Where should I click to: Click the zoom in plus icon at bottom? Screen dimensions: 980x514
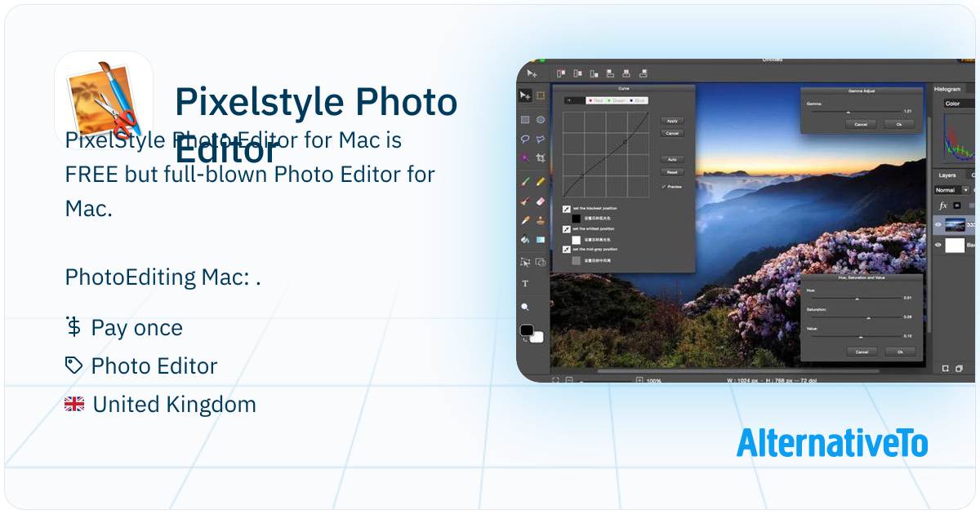[639, 380]
